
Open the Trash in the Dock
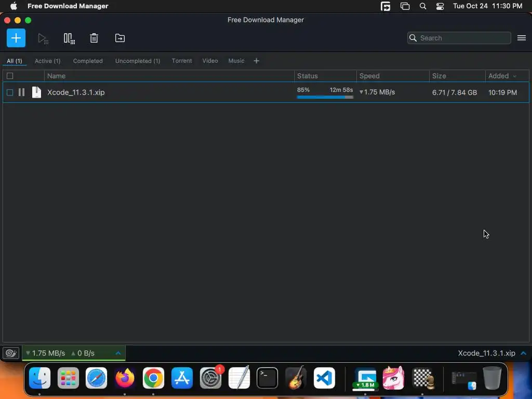493,378
